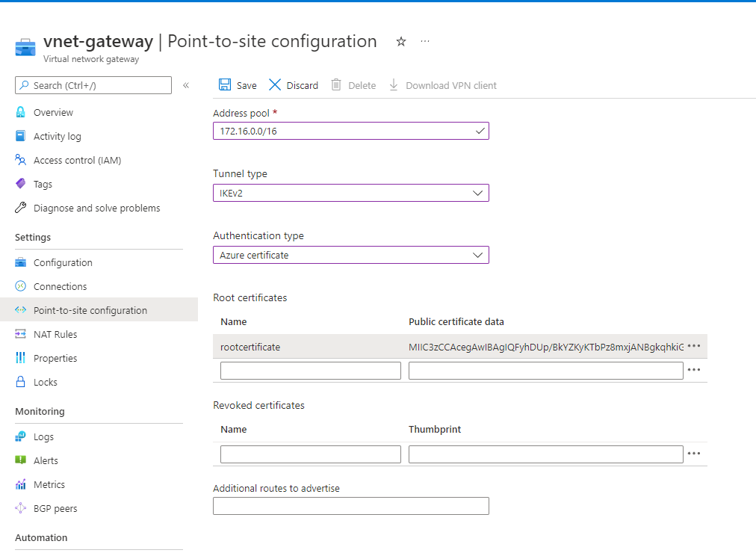Screen dimensions: 756x556
Task: Favorite the gateway with the star icon
Action: (401, 42)
